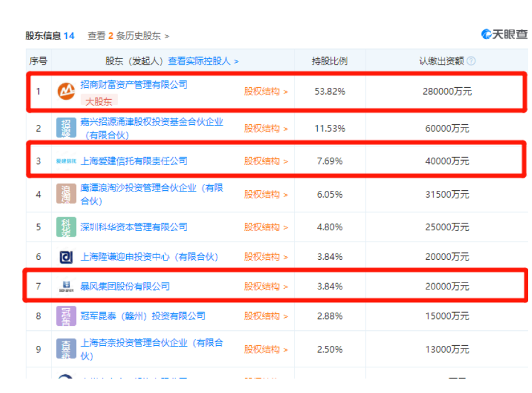The height and width of the screenshot is (393, 532).
Task: Click the 冠军昆泰 logo icon
Action: point(66,316)
